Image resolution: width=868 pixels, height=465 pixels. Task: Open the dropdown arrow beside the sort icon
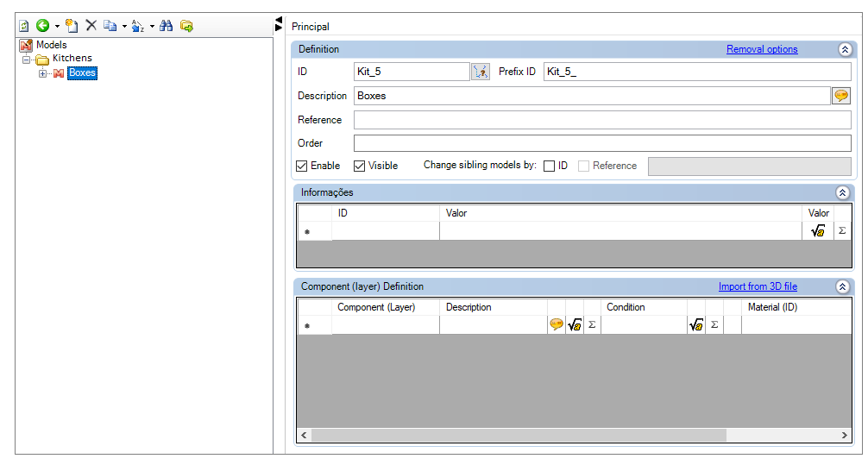pos(152,26)
